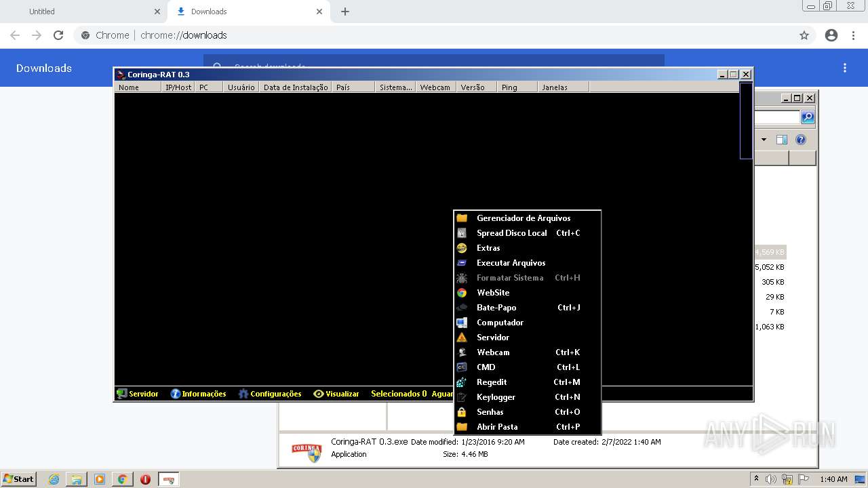Toggle the Explorer preview pane icon
Image resolution: width=868 pixels, height=488 pixels.
point(781,140)
